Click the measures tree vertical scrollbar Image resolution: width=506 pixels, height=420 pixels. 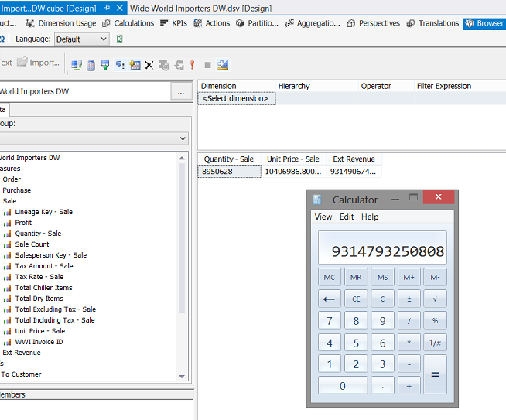[183, 232]
